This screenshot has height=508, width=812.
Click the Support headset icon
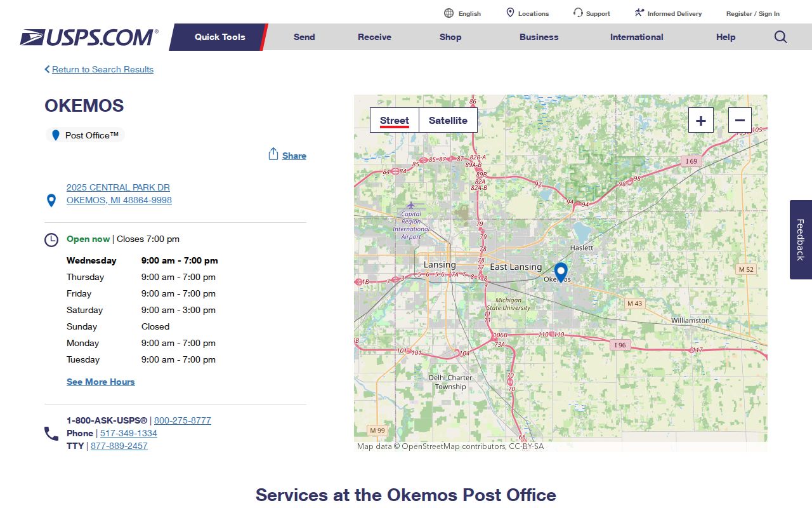(x=578, y=13)
